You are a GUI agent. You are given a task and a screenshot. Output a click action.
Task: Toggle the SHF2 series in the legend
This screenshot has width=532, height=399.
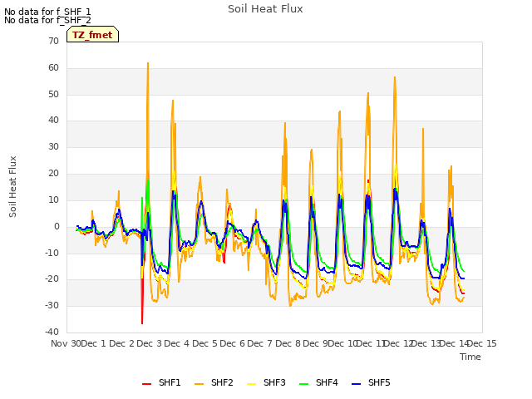[x=214, y=382]
